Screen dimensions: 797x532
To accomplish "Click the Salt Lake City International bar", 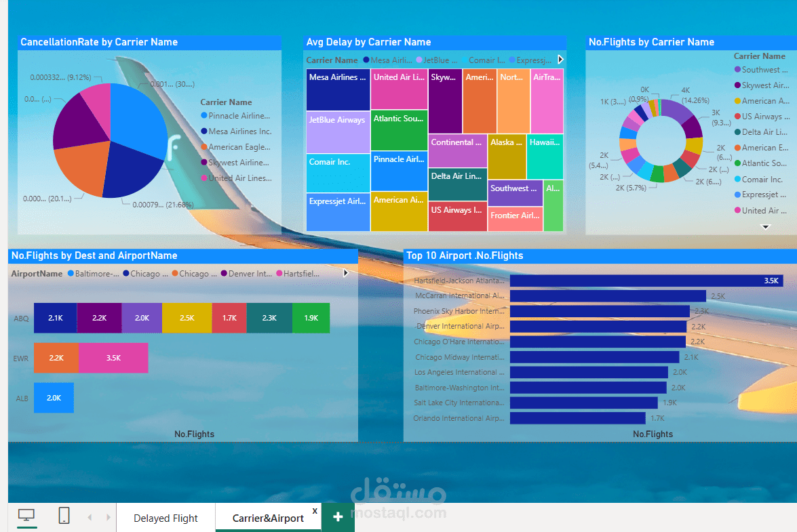I will [583, 403].
